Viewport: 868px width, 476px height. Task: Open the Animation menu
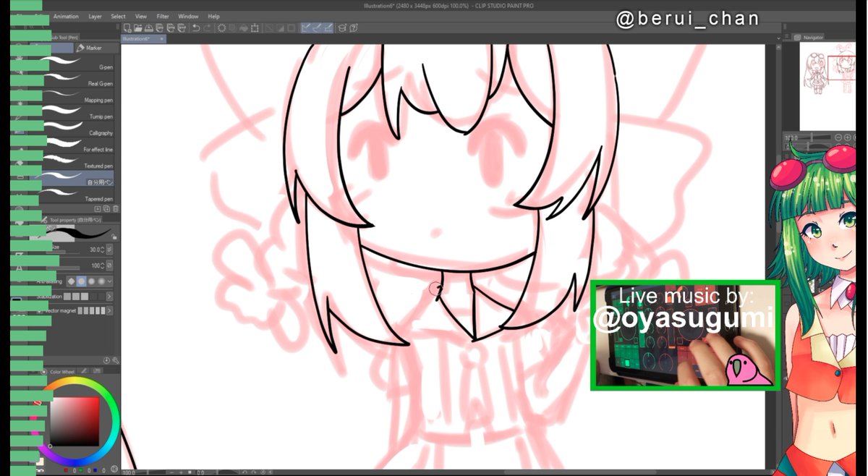click(x=66, y=16)
